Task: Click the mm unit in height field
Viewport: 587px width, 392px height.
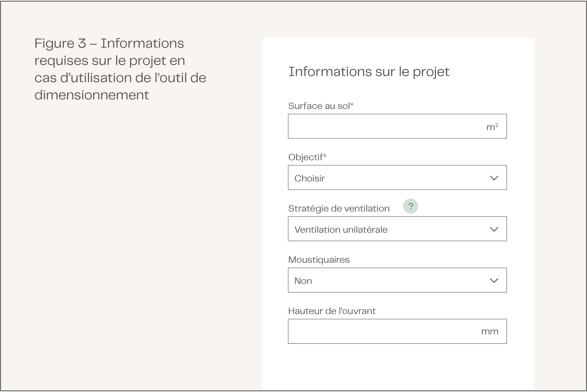Action: pyautogui.click(x=490, y=332)
